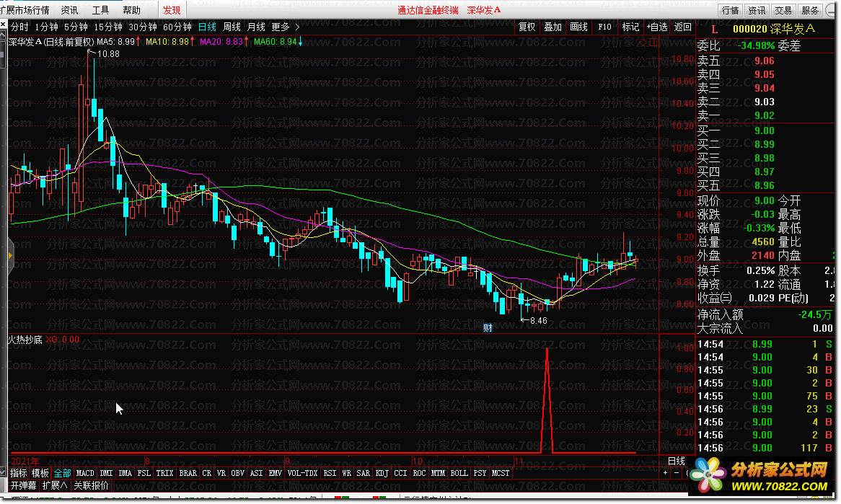Click the 交易 button at top right
The width and height of the screenshot is (841, 504).
[x=783, y=10]
